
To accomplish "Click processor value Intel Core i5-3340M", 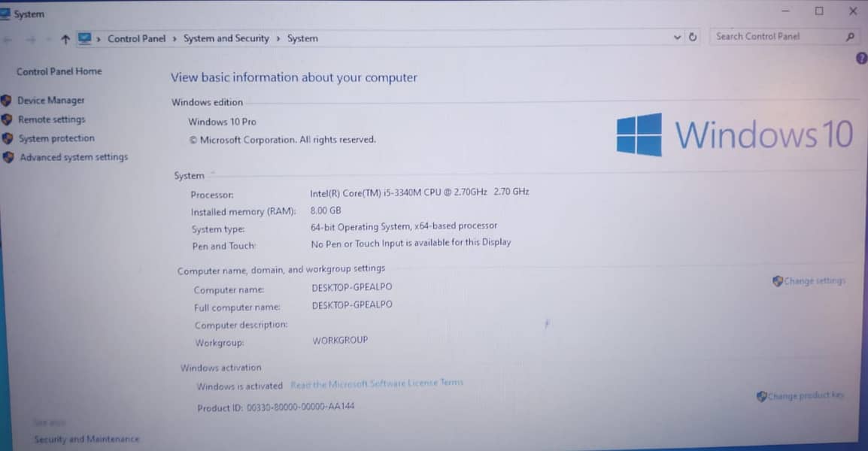I will pos(420,192).
